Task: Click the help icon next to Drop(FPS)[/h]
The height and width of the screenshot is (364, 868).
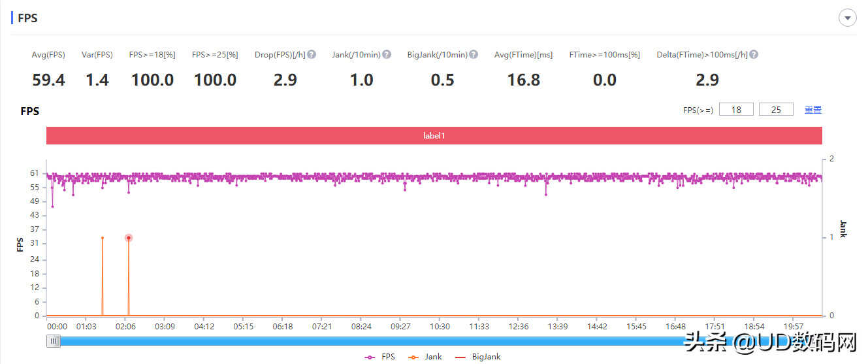Action: tap(312, 55)
